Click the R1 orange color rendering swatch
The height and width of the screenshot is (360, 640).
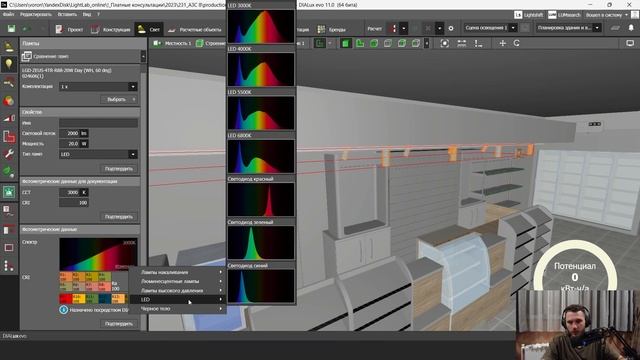click(x=65, y=277)
